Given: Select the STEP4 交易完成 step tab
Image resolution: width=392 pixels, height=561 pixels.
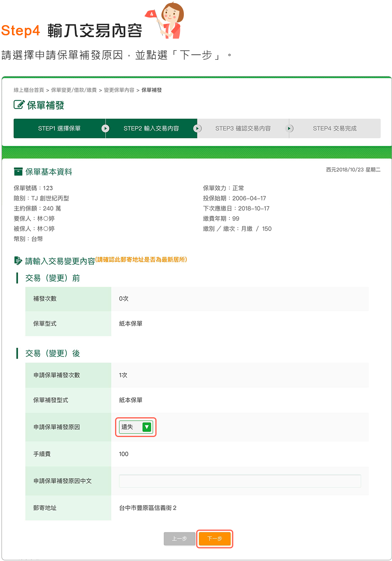Looking at the screenshot, I should 334,128.
